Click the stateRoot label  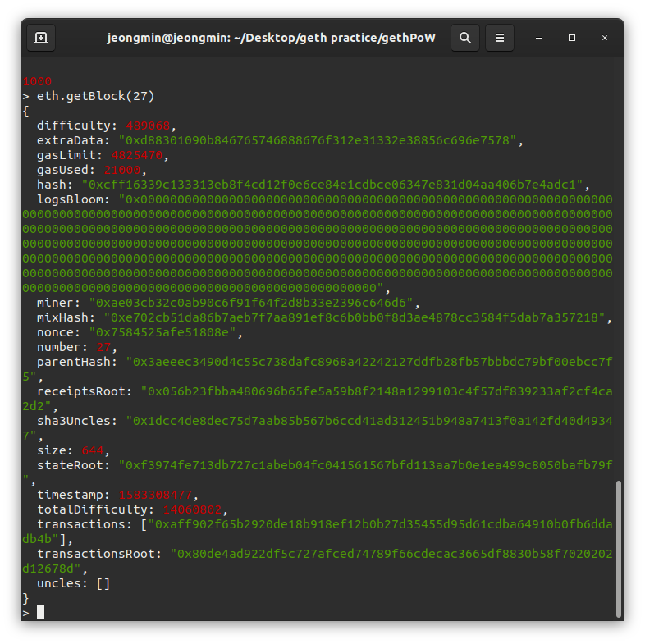pyautogui.click(x=74, y=465)
